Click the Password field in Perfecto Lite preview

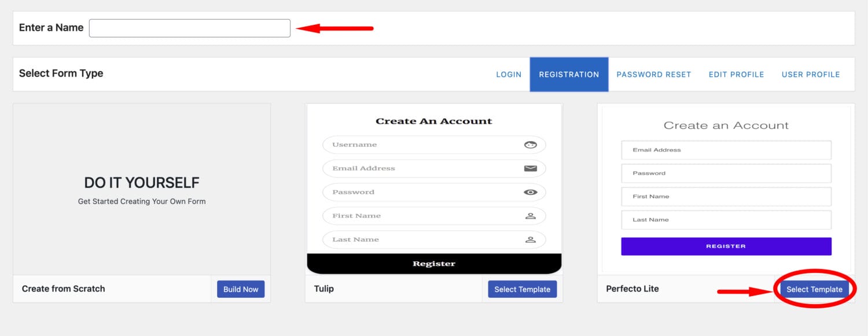726,173
